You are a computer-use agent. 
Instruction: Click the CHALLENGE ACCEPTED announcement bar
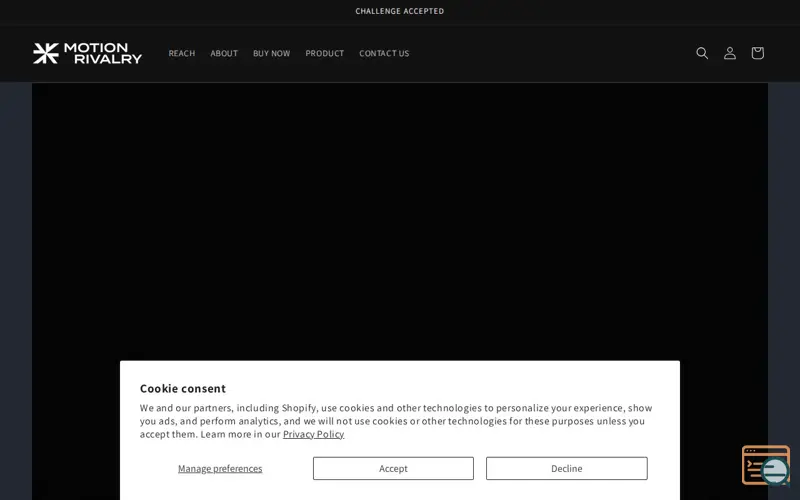point(399,11)
